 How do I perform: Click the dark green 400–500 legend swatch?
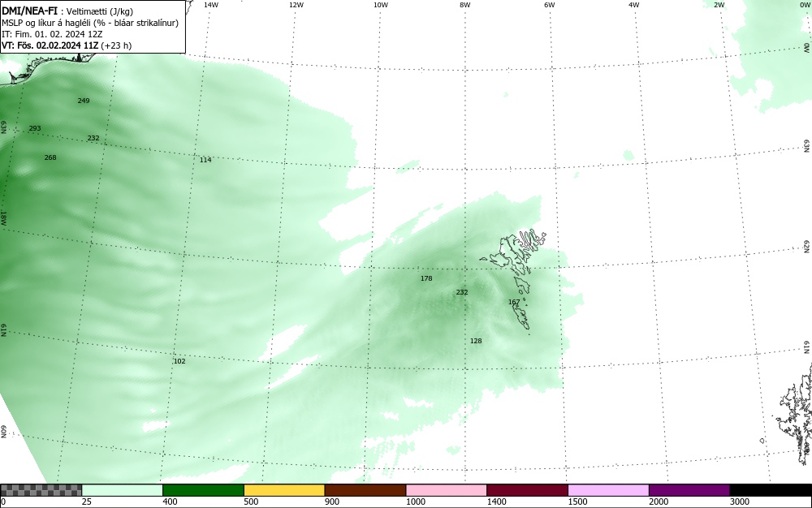coord(203,490)
